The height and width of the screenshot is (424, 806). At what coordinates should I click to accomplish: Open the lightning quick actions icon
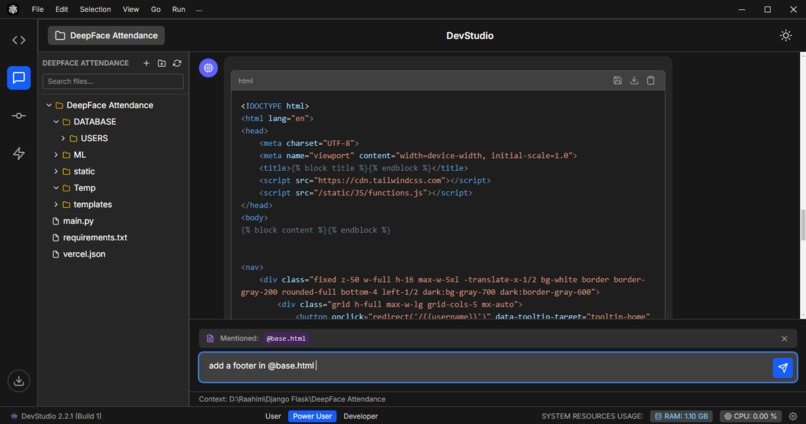pos(19,153)
